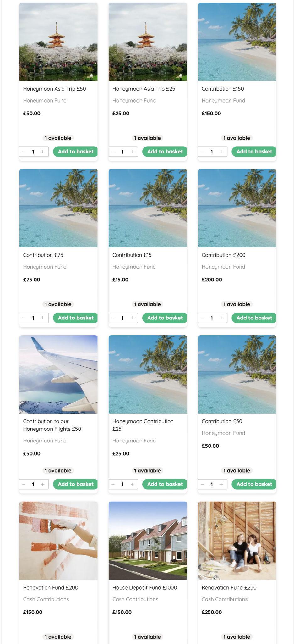Add Contribution £15 to basket
294x644 pixels.
(165, 318)
